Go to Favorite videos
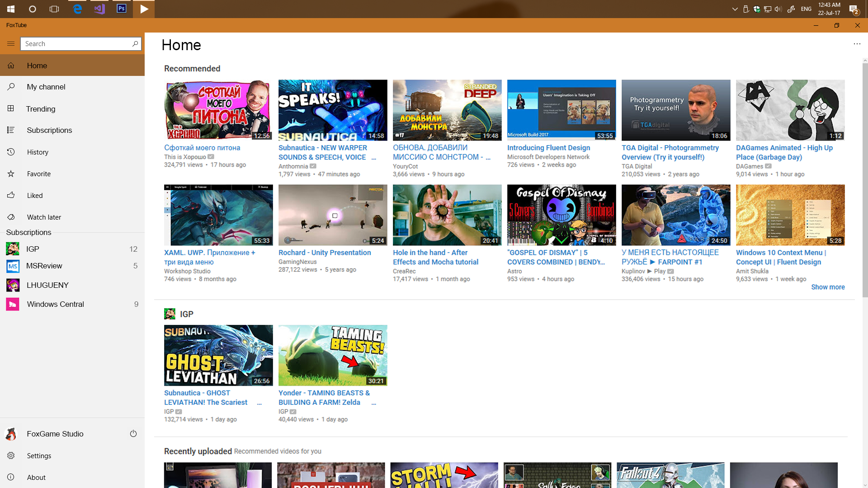The image size is (868, 488). 39,174
